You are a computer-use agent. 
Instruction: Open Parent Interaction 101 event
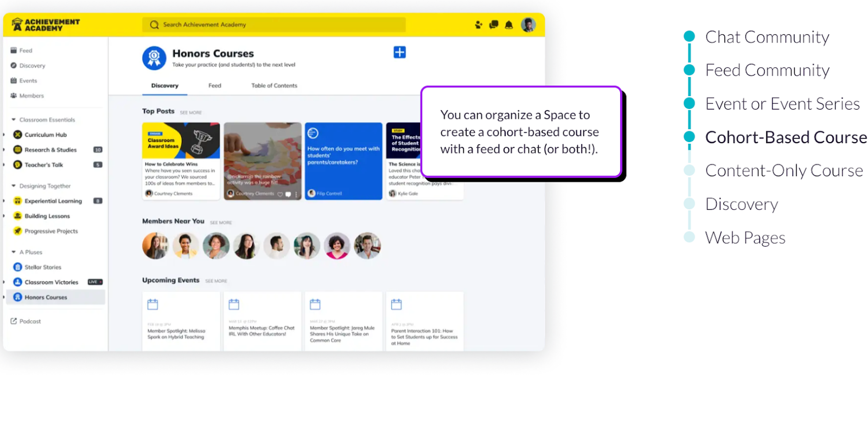point(425,321)
